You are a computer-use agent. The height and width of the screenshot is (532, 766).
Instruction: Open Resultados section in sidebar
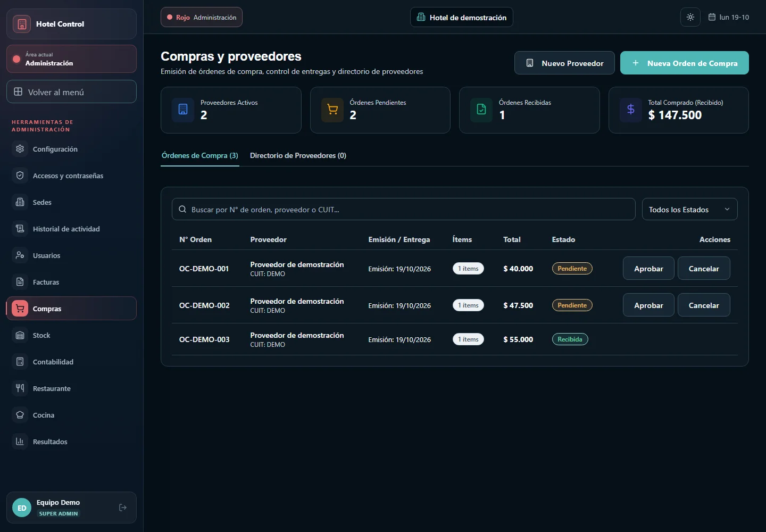[71, 442]
